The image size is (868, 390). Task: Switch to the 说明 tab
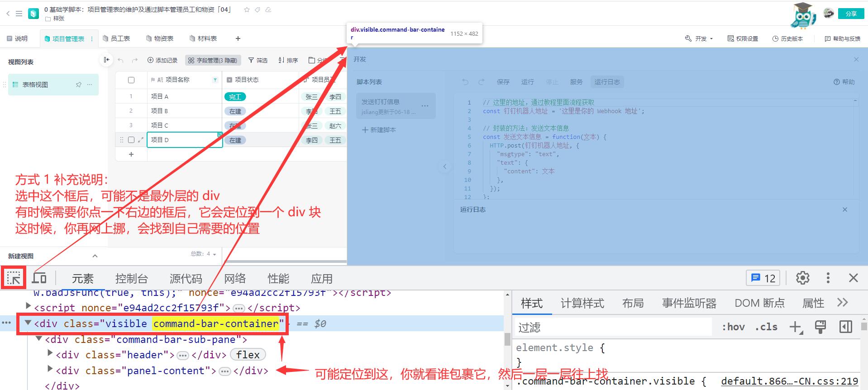click(17, 38)
